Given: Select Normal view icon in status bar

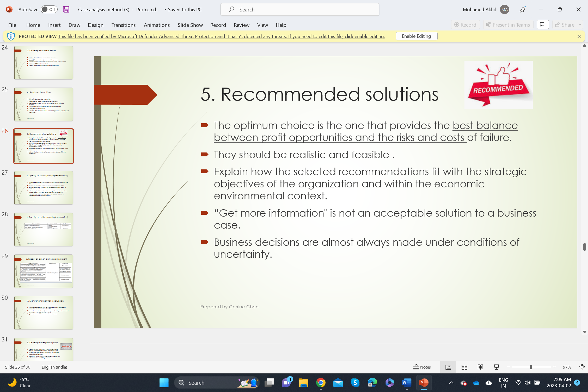Looking at the screenshot, I should click(448, 367).
